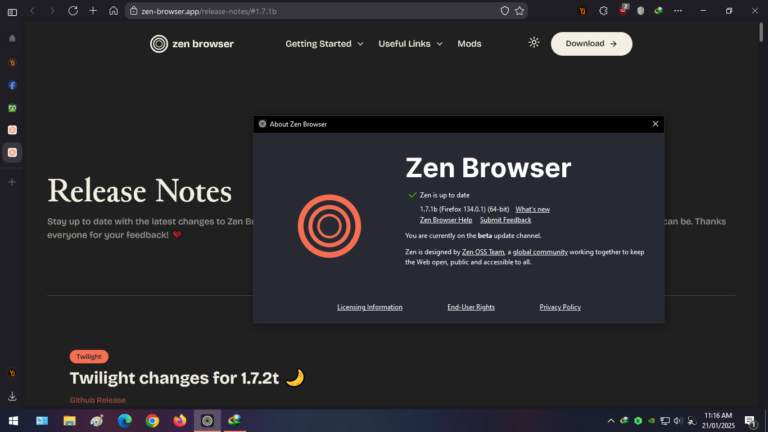Show hidden system tray icons

click(611, 421)
